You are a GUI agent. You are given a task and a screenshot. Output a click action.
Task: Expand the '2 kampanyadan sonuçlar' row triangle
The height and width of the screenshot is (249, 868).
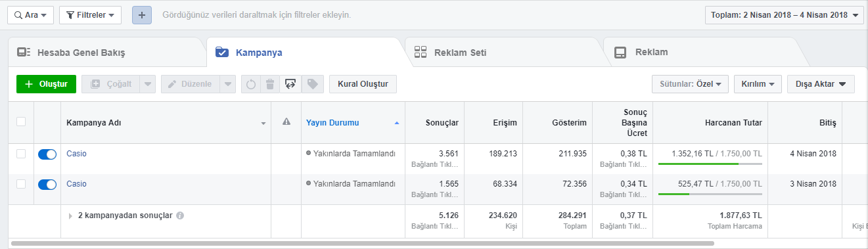coord(70,215)
